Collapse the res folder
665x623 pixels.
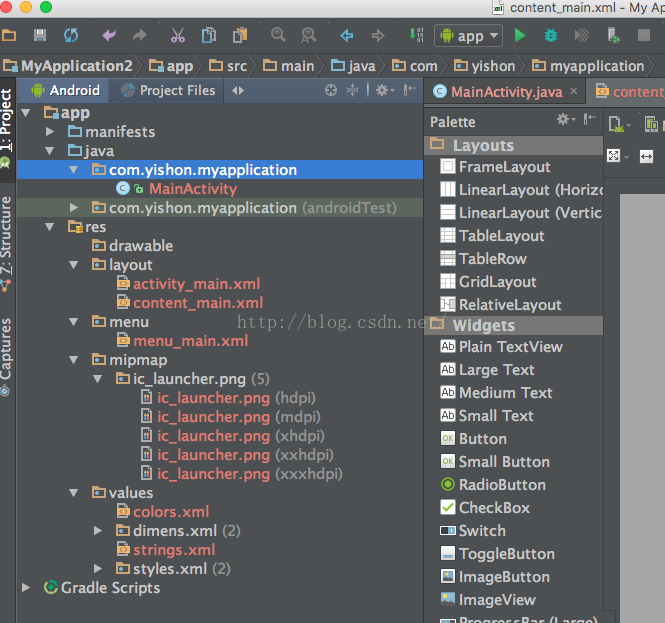[50, 227]
